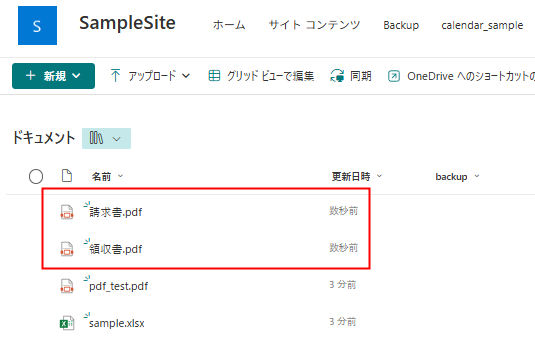Open the backup column dropdown
535x363 pixels.
pyautogui.click(x=477, y=176)
